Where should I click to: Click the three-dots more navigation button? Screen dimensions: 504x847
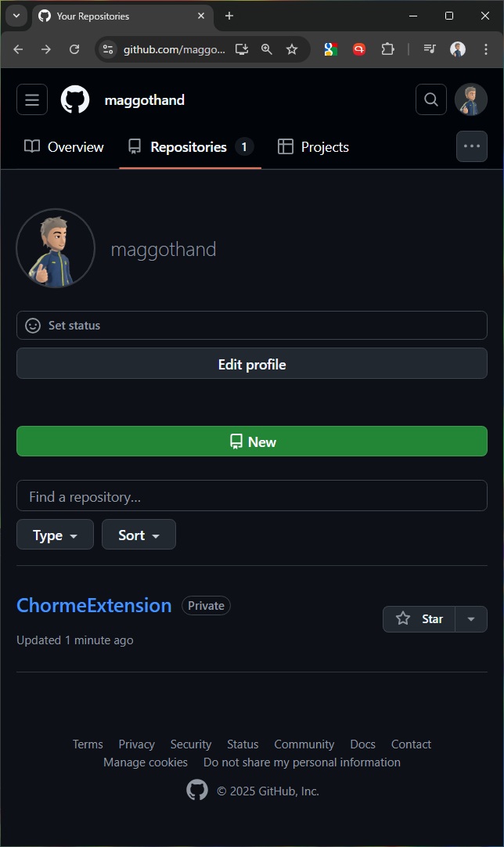click(471, 146)
